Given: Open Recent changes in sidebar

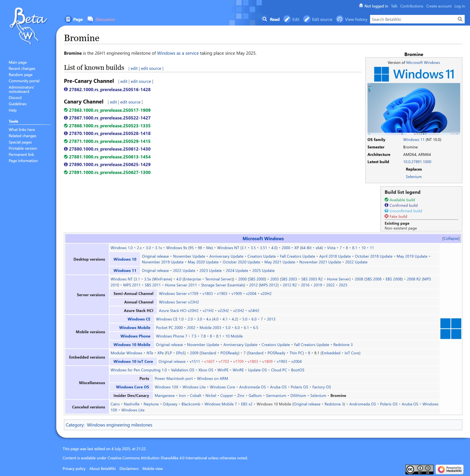Looking at the screenshot, I should [x=22, y=68].
